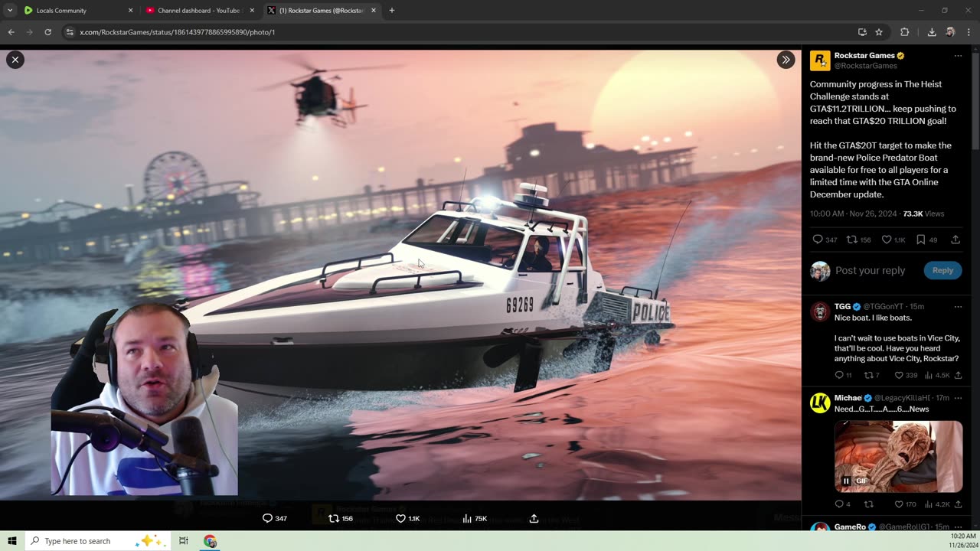Click the Post your reply field
The image size is (980, 551).
pos(870,270)
